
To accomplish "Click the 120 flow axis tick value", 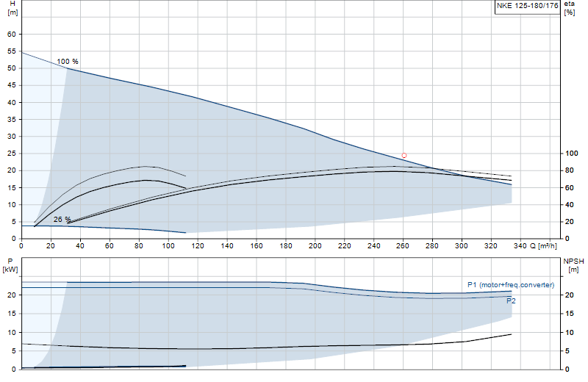I will (x=198, y=246).
